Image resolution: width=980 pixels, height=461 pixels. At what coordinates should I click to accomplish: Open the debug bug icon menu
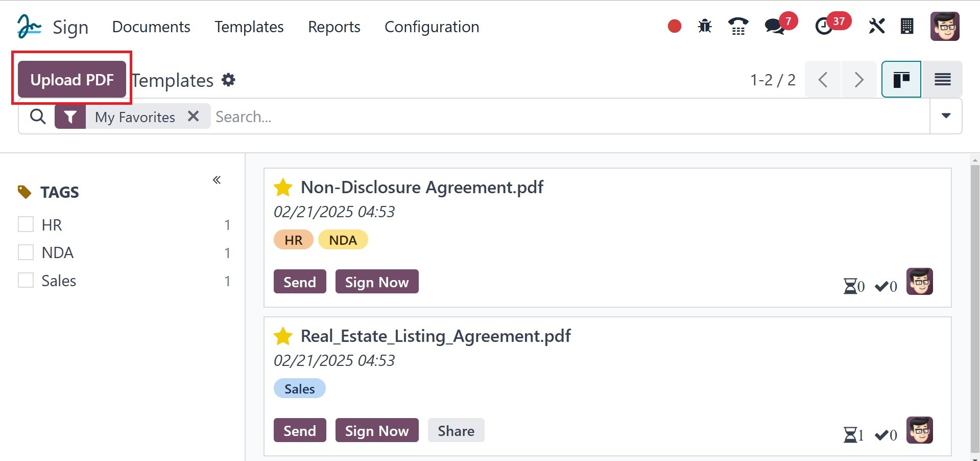(x=705, y=26)
